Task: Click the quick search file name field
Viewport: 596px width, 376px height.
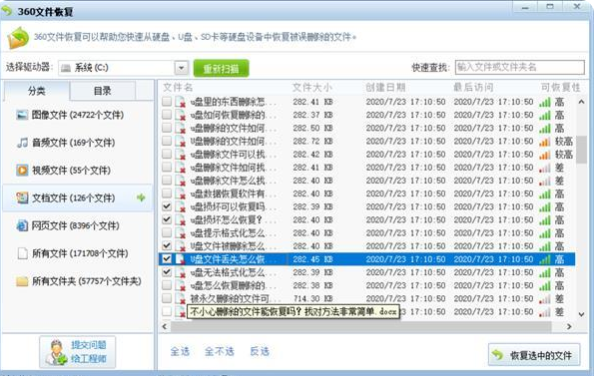Action: pos(520,67)
